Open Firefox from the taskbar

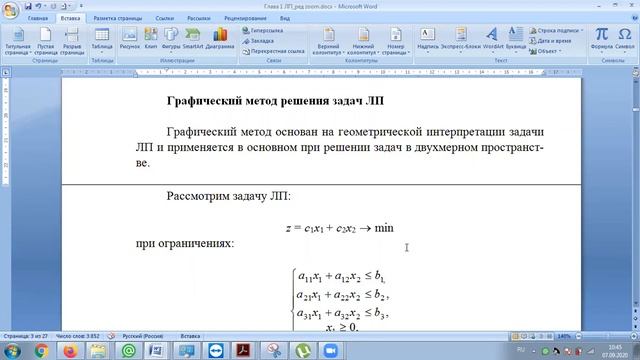(70, 351)
